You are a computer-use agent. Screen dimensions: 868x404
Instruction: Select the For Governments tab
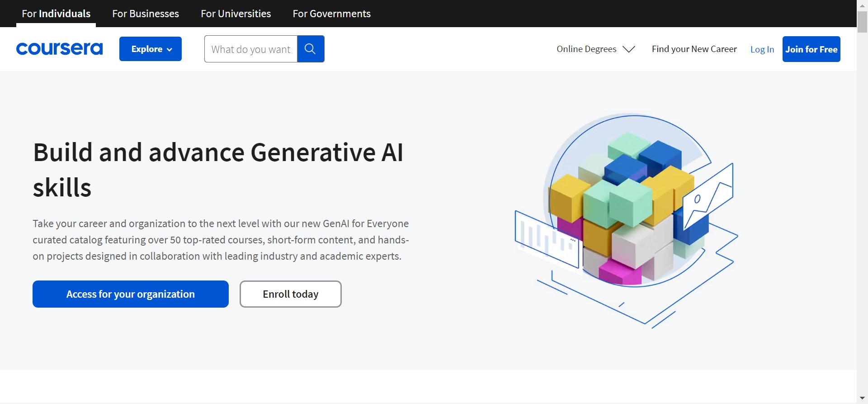click(x=331, y=14)
